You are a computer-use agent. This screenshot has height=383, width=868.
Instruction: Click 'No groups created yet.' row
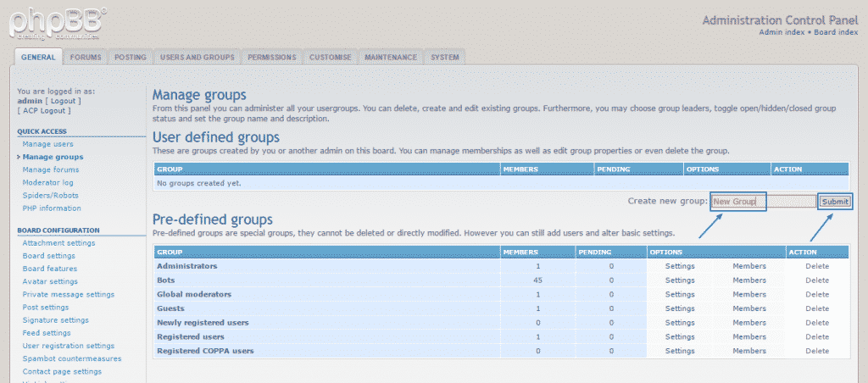501,183
